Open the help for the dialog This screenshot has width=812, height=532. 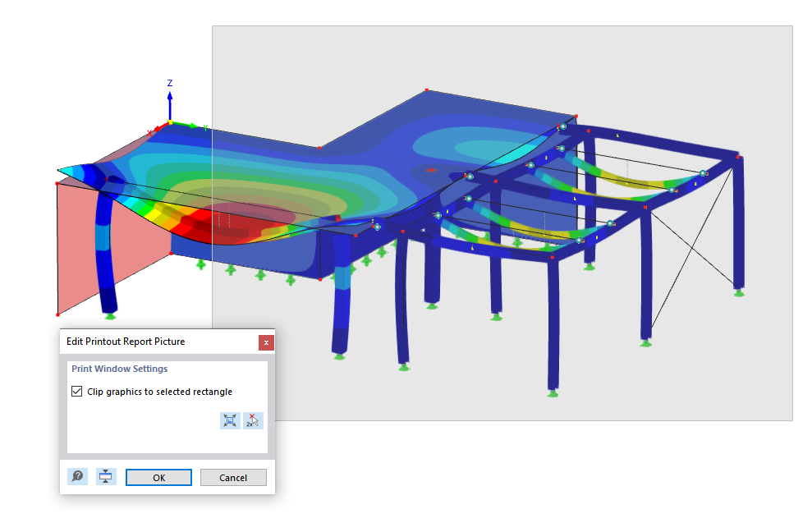[77, 476]
